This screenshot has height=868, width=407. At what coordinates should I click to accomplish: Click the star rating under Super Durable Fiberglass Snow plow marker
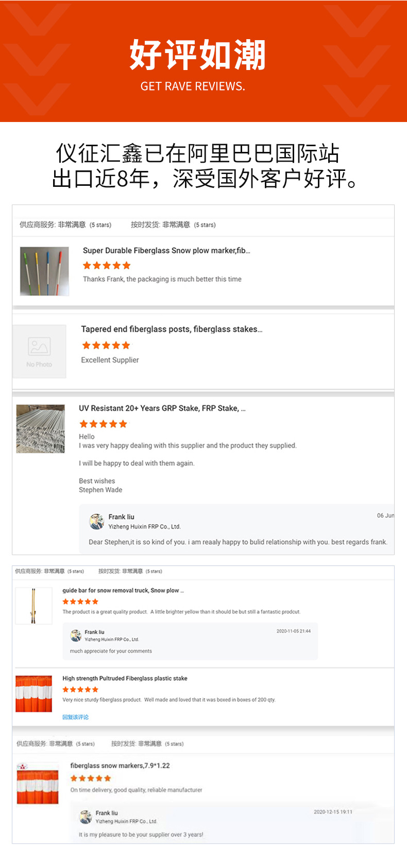coord(107,266)
